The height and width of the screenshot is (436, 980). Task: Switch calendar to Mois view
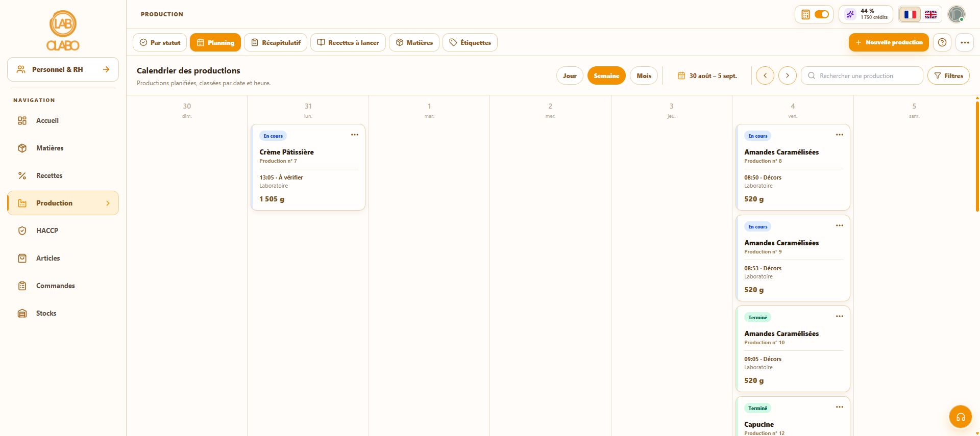pos(644,75)
